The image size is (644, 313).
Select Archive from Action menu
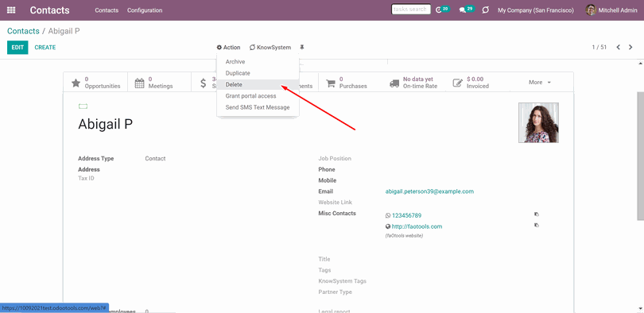(x=258, y=61)
